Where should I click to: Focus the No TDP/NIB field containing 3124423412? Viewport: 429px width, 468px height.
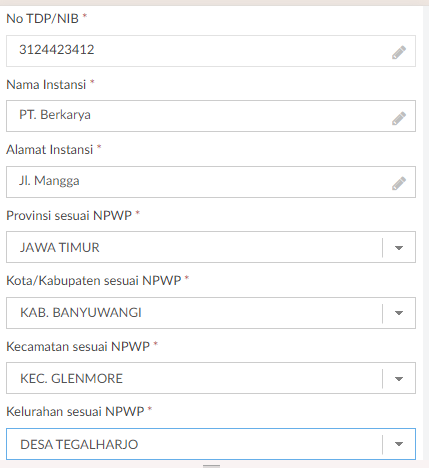coord(211,51)
